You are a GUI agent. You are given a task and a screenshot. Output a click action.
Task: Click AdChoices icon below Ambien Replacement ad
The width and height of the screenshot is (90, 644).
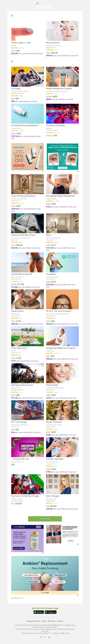click(x=78, y=595)
